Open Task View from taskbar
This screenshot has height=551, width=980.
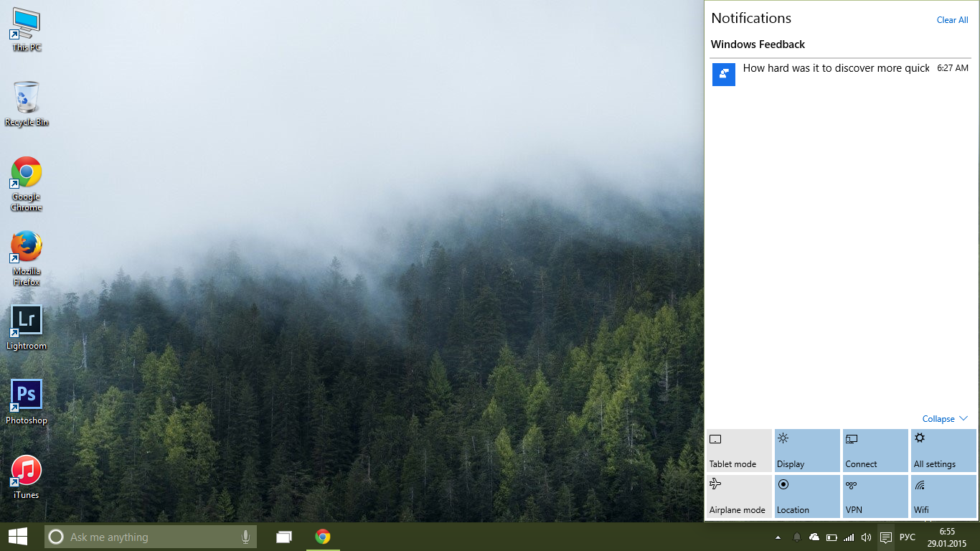284,537
